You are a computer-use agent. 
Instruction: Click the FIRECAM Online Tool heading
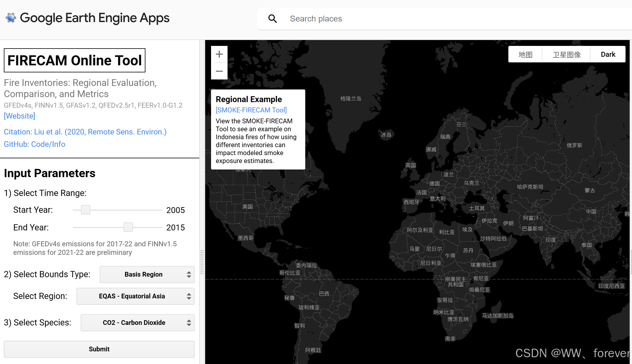click(74, 60)
